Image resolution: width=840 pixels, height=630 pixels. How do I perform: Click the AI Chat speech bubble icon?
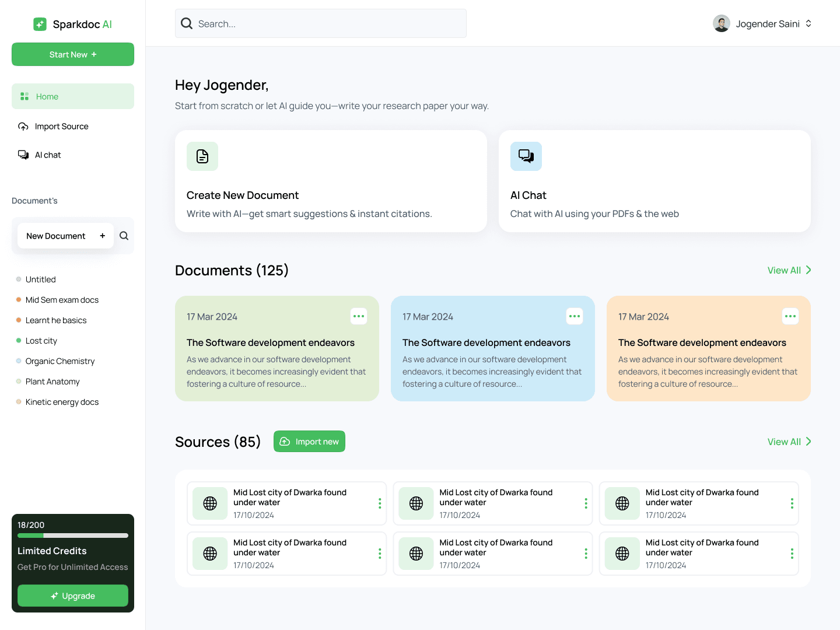[526, 156]
